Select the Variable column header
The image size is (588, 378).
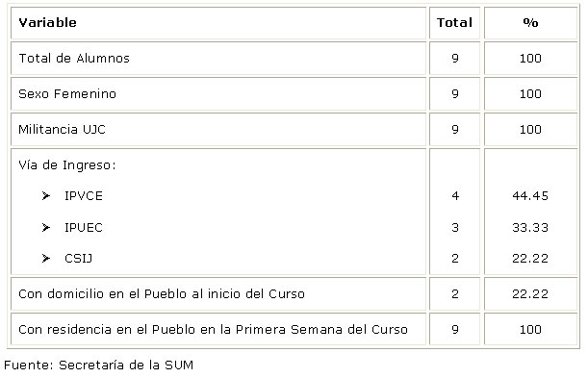click(47, 22)
